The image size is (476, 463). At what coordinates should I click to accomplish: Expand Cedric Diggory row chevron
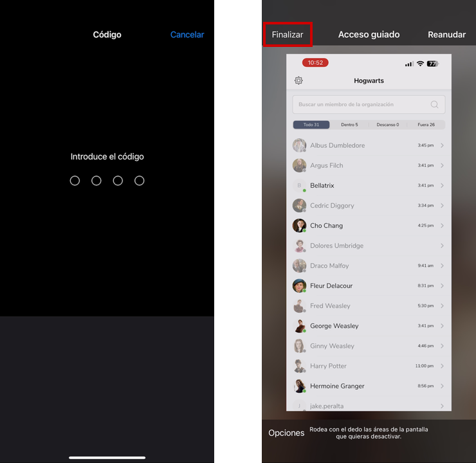[442, 205]
